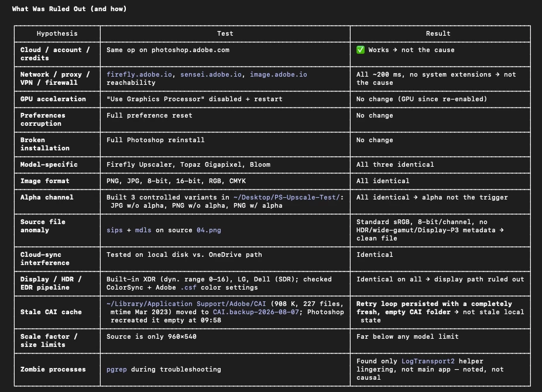Click the mdls command text
This screenshot has height=392, width=542.
[143, 230]
